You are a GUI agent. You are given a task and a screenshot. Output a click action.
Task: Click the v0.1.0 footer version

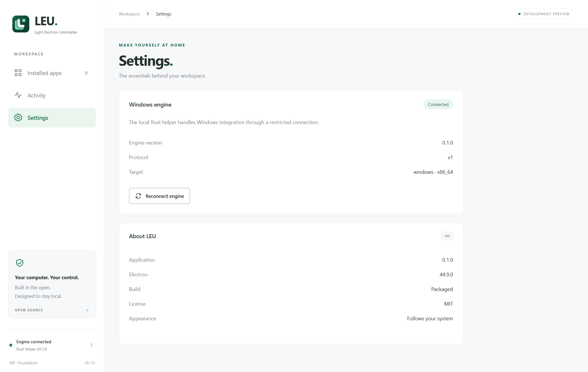tap(90, 363)
